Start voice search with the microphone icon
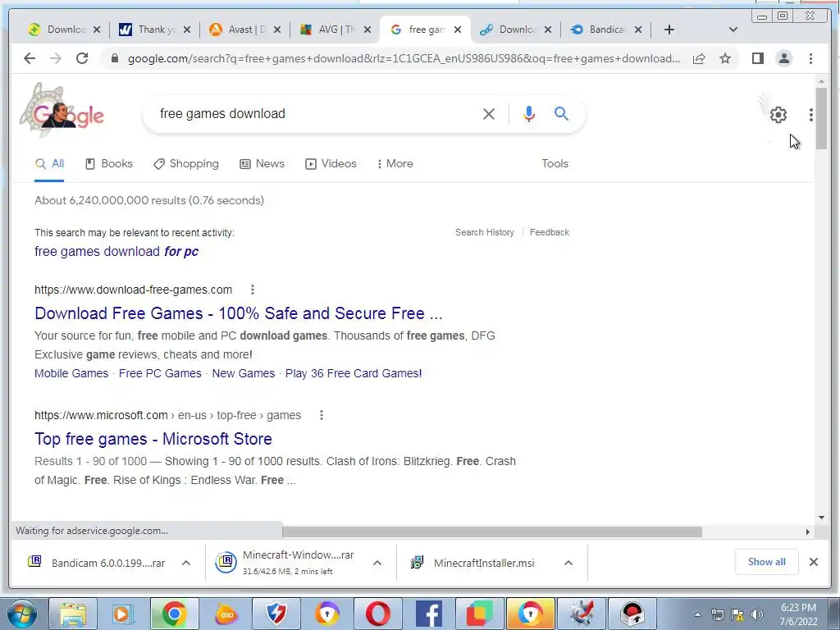 (529, 113)
